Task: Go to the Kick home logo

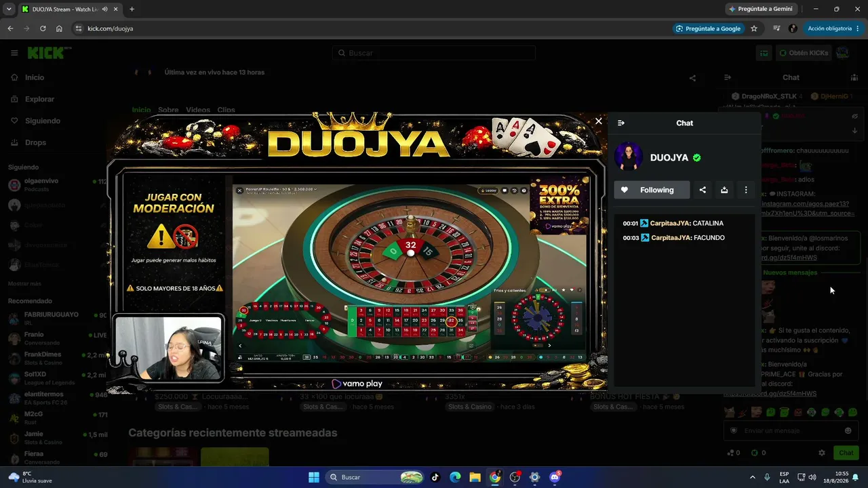Action: click(50, 53)
